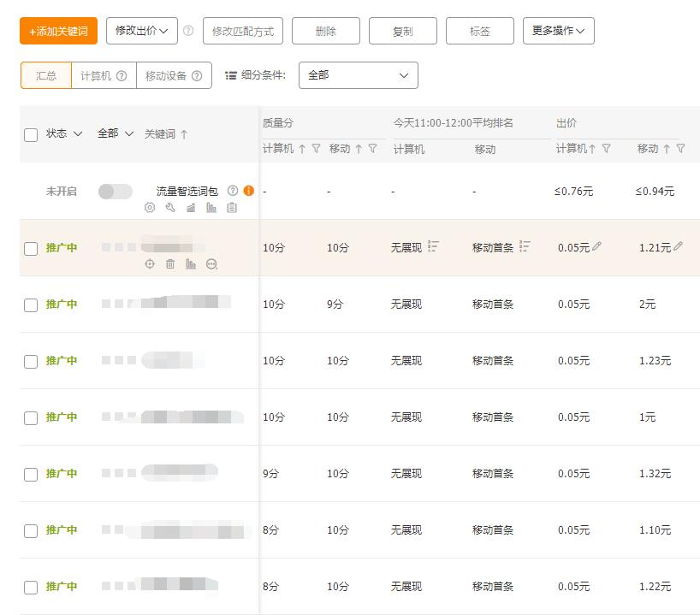Check the checkbox of the first 推广中 keyword

31,248
